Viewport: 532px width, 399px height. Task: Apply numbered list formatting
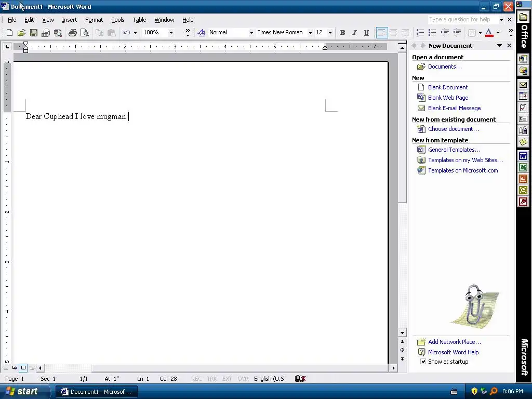click(420, 33)
